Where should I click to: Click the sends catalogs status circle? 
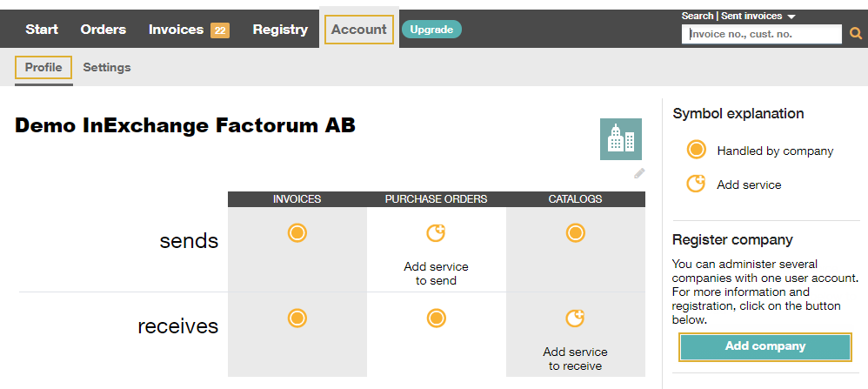pos(576,232)
